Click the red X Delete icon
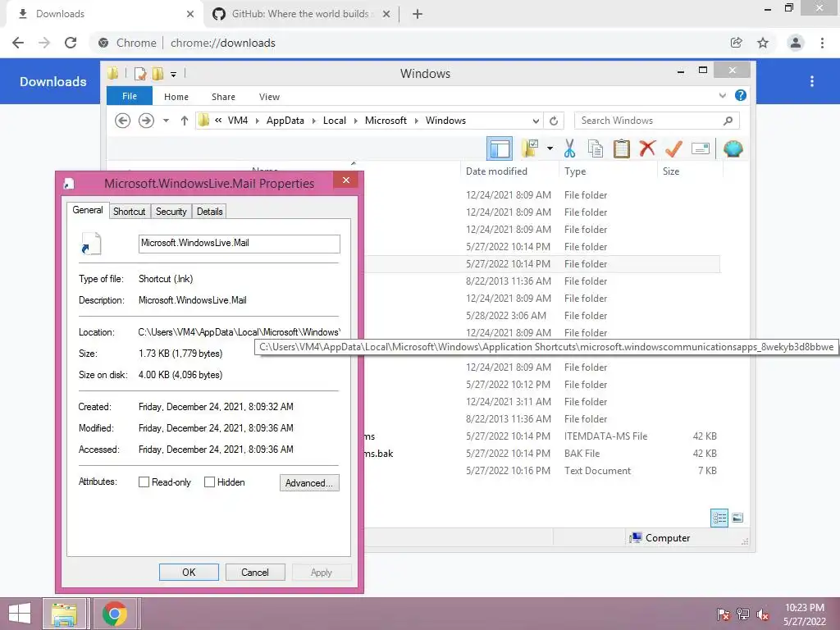 point(647,148)
